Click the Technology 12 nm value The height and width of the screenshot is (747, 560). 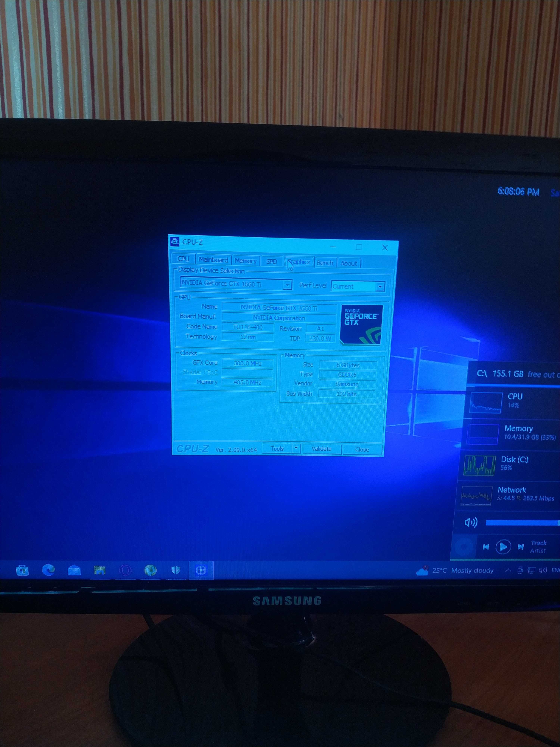click(x=248, y=337)
